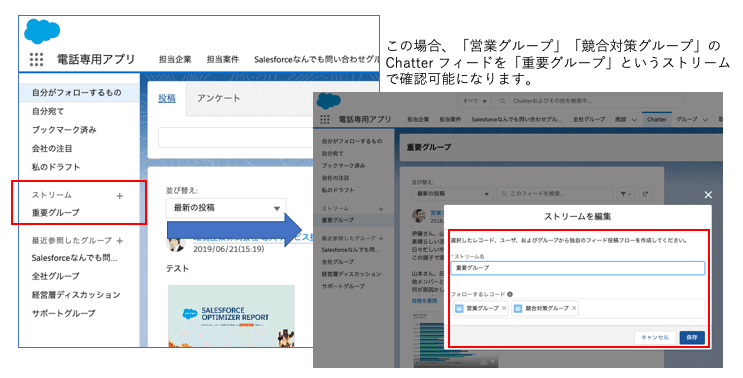Image resolution: width=743 pixels, height=378 pixels.
Task: Click plus icon beside ストリーム in right screenshot sidebar
Action: coord(381,209)
